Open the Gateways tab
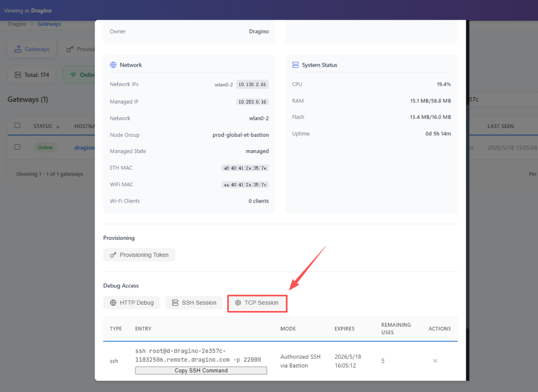The width and height of the screenshot is (538, 392). (32, 50)
